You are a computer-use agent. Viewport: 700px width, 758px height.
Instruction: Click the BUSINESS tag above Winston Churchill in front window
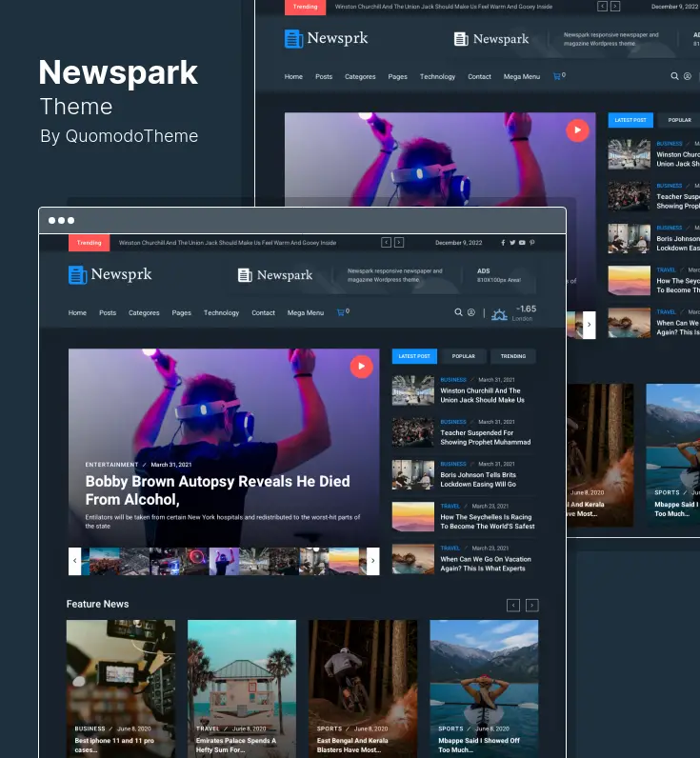pyautogui.click(x=453, y=380)
